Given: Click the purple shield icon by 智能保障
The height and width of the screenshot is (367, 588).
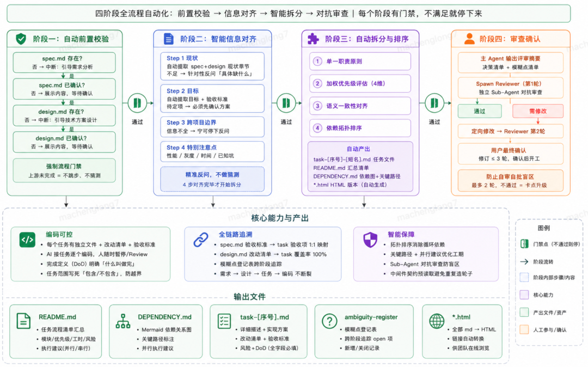Looking at the screenshot, I should pos(370,240).
